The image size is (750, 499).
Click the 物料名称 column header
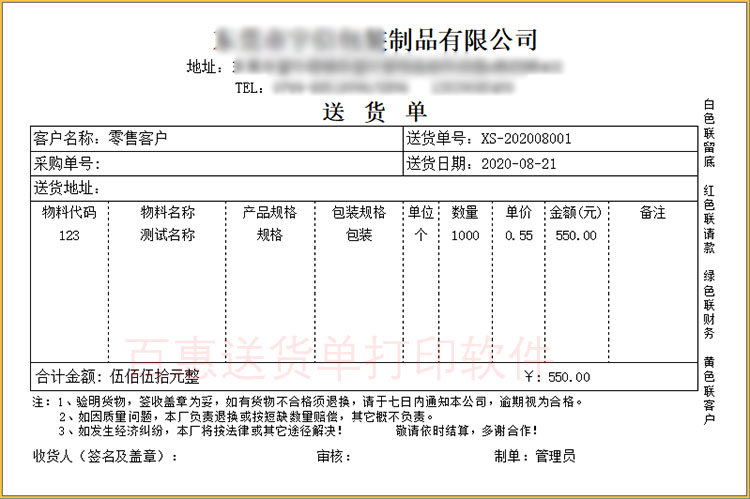pyautogui.click(x=167, y=212)
